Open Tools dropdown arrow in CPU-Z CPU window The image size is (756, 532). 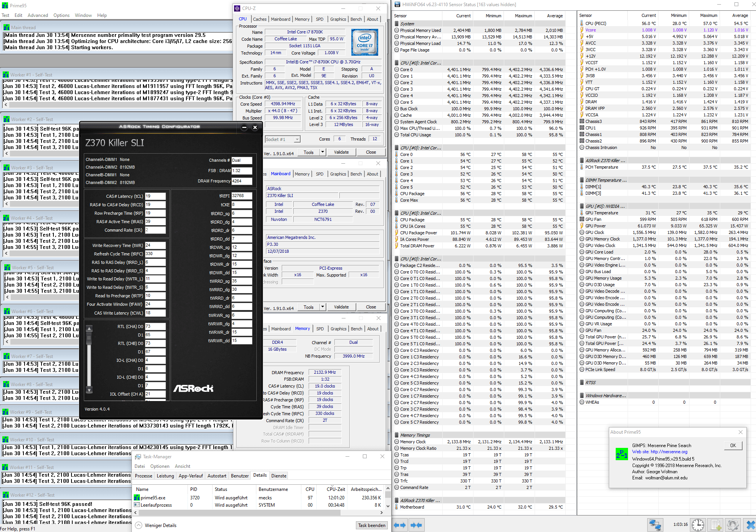(322, 152)
